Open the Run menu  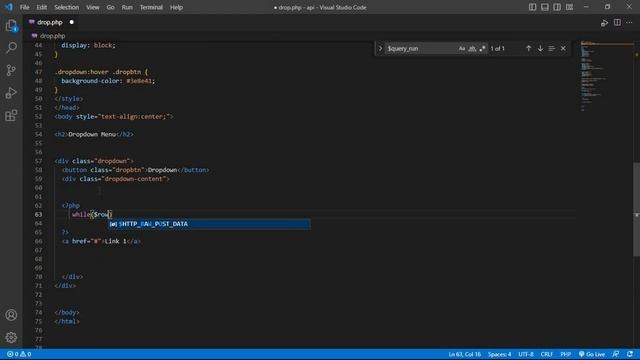tap(127, 7)
